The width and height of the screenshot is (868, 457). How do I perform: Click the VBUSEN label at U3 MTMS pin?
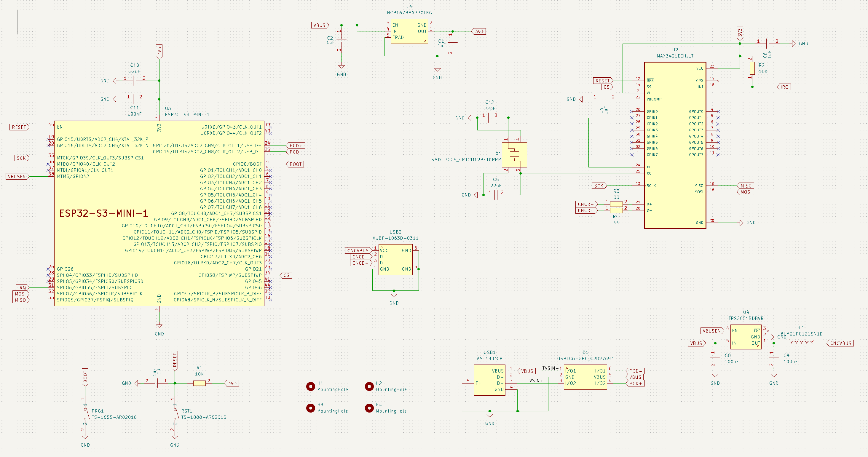point(17,176)
